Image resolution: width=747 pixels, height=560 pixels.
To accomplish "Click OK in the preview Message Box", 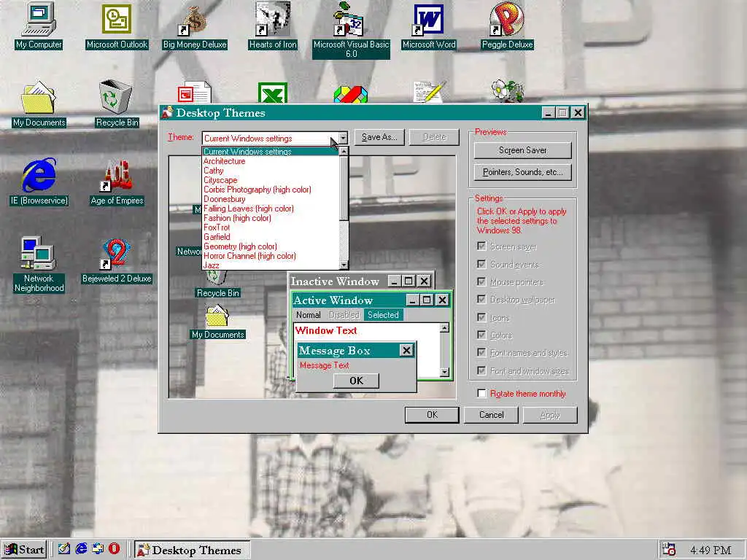I will click(x=356, y=381).
